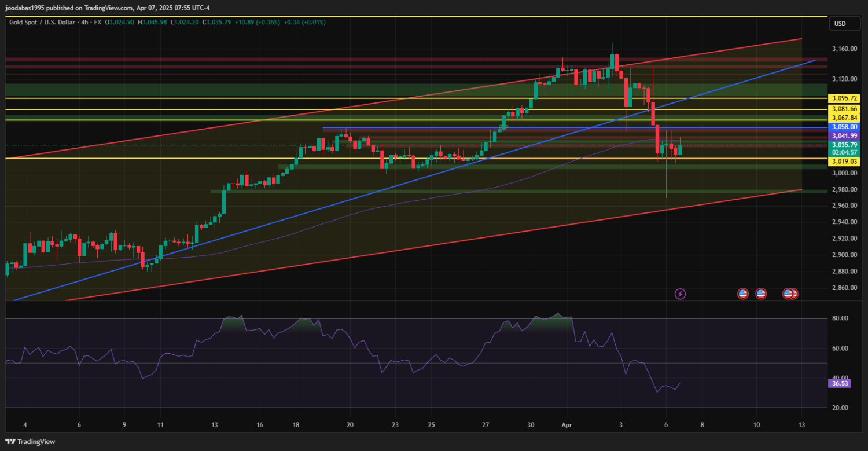Open the leftmost US flag economic event marker
868x451 pixels.
[x=743, y=294]
